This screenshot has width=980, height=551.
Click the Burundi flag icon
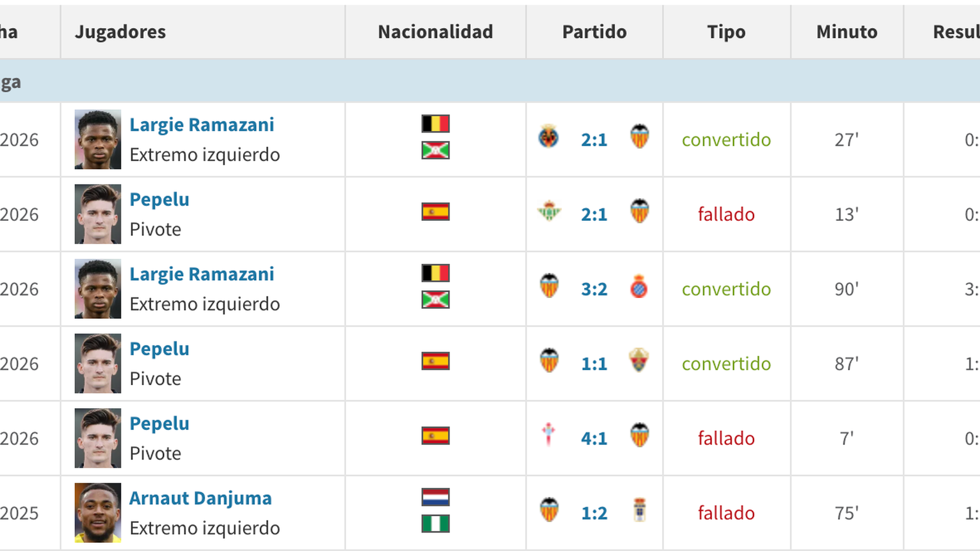(x=435, y=152)
